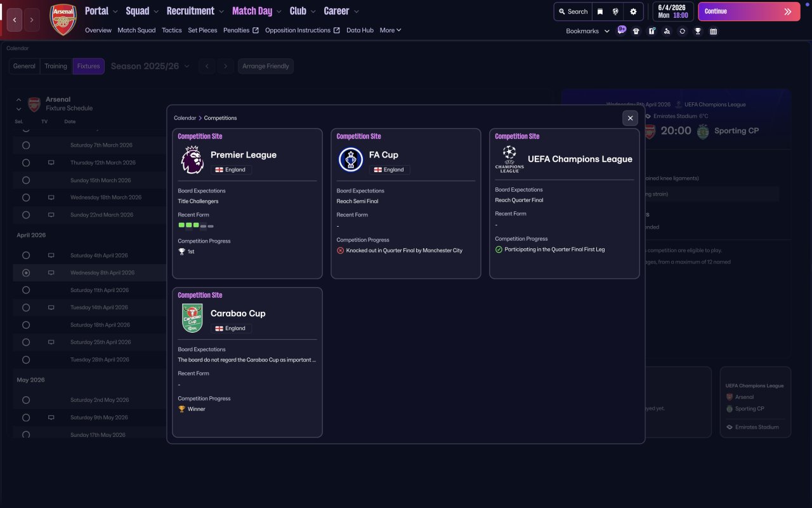Select the Saturday 11th April 2026 fixture radio
Image resolution: width=812 pixels, height=508 pixels.
tap(26, 290)
